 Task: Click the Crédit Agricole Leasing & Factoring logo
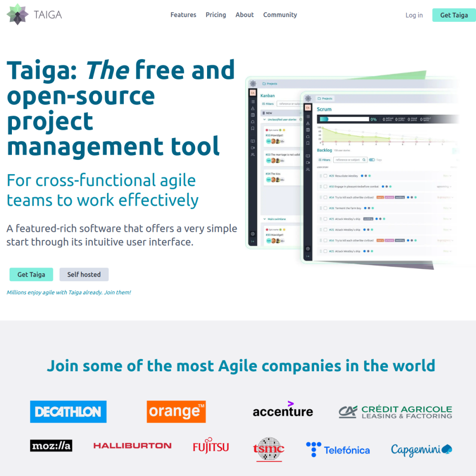[x=395, y=412]
